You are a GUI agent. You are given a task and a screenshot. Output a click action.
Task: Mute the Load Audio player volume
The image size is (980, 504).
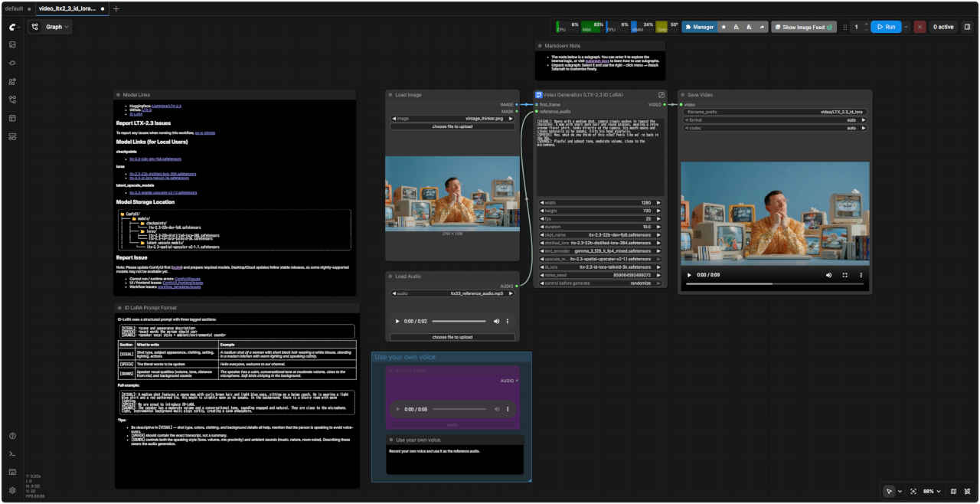(x=496, y=321)
